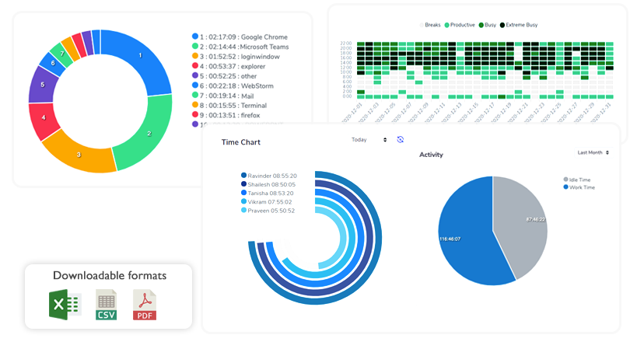This screenshot has width=644, height=342.
Task: Click the Downloadable formats heading
Action: coord(110,275)
